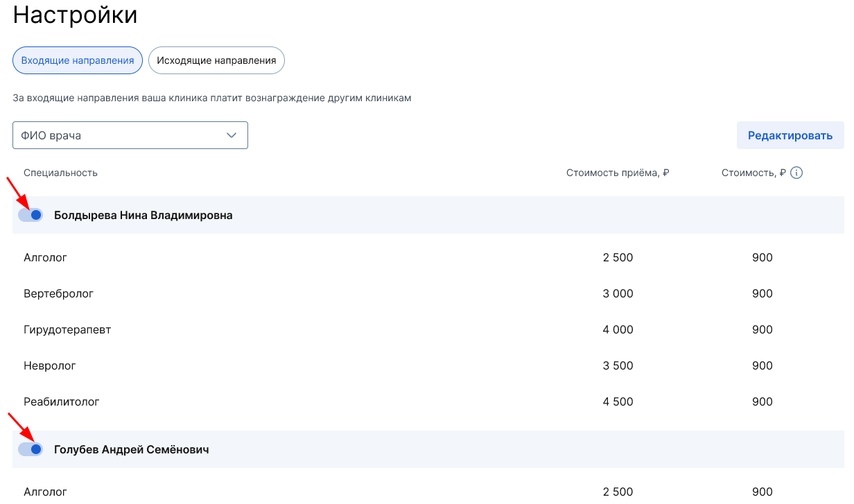Image resolution: width=854 pixels, height=504 pixels.
Task: Click the 3 000 price for Вертебролог
Action: (618, 294)
